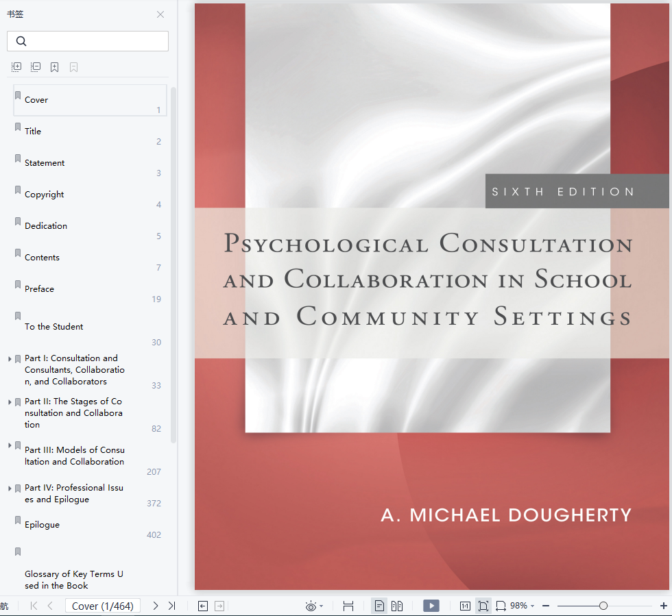Add a new bookmark icon

[x=54, y=67]
